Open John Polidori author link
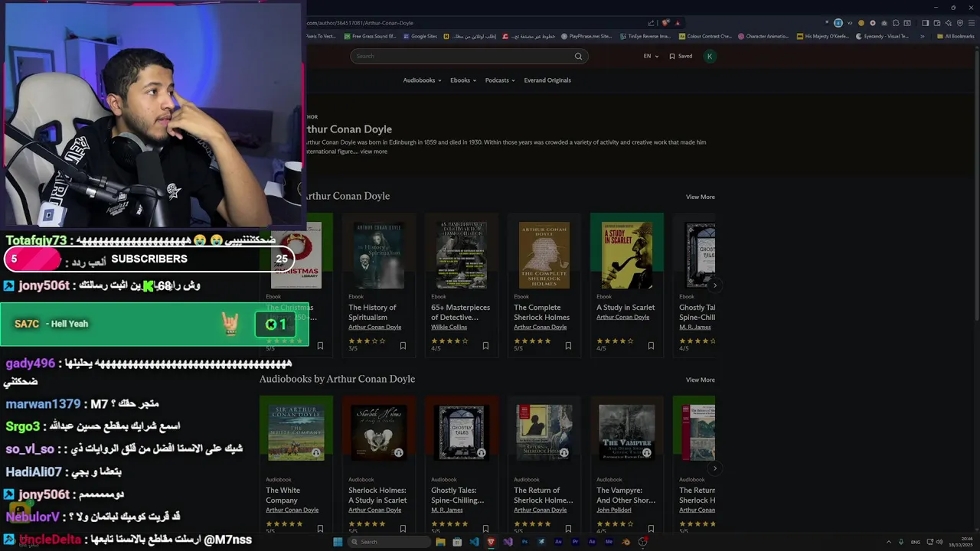The width and height of the screenshot is (980, 551). point(613,510)
